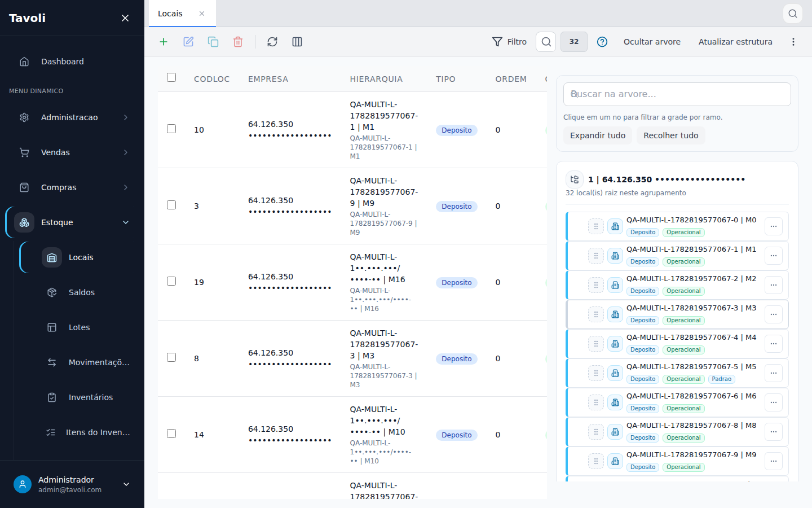
Task: Collapse the Estoque menu
Action: 72,222
